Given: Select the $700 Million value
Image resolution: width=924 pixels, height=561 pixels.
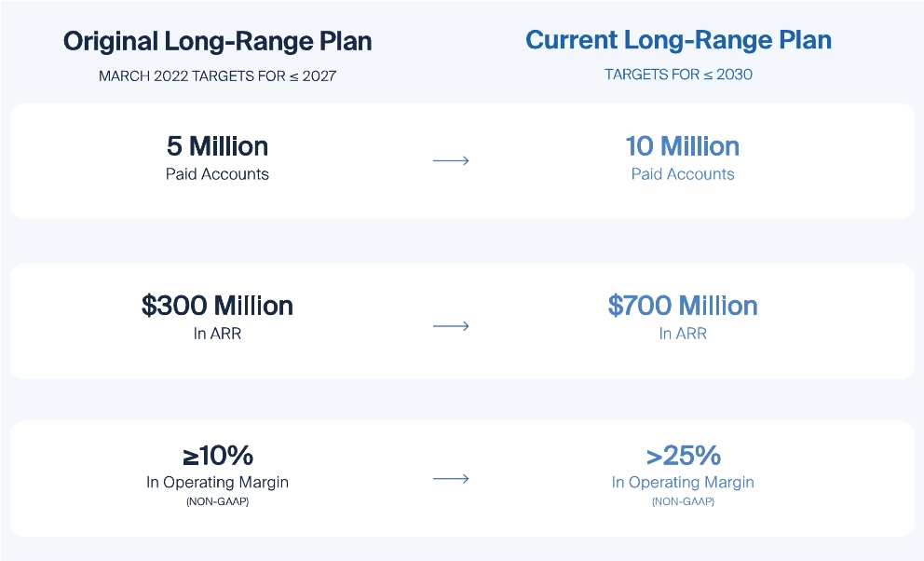Looking at the screenshot, I should point(683,306).
